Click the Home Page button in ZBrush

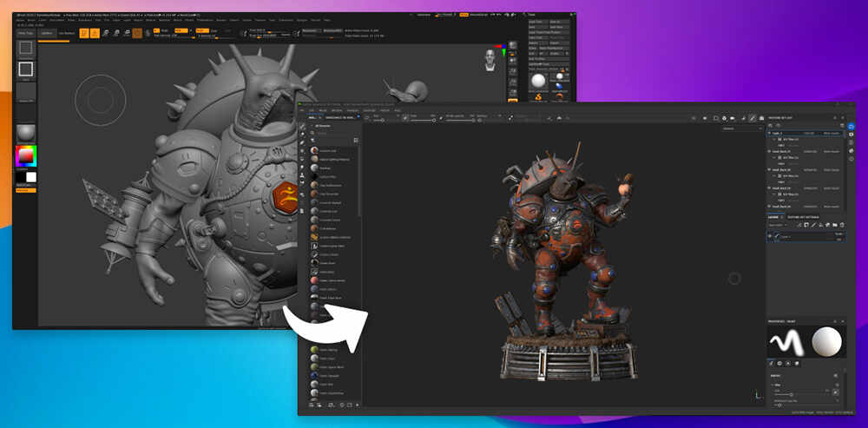tap(25, 33)
